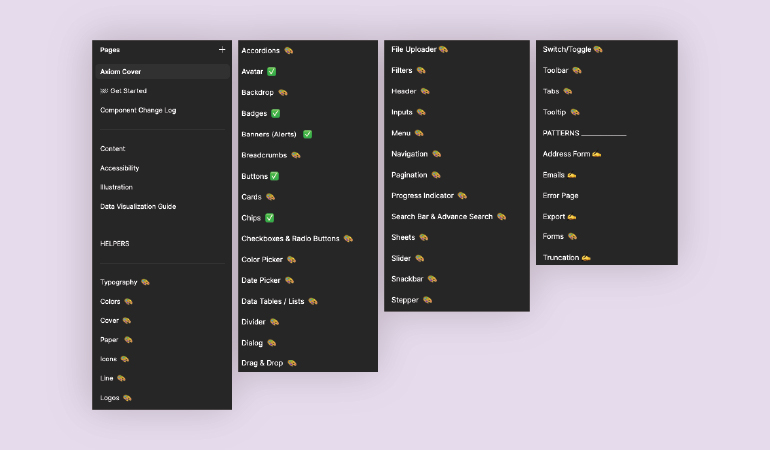Click the green checkmark beside Badges
The image size is (770, 450).
275,113
